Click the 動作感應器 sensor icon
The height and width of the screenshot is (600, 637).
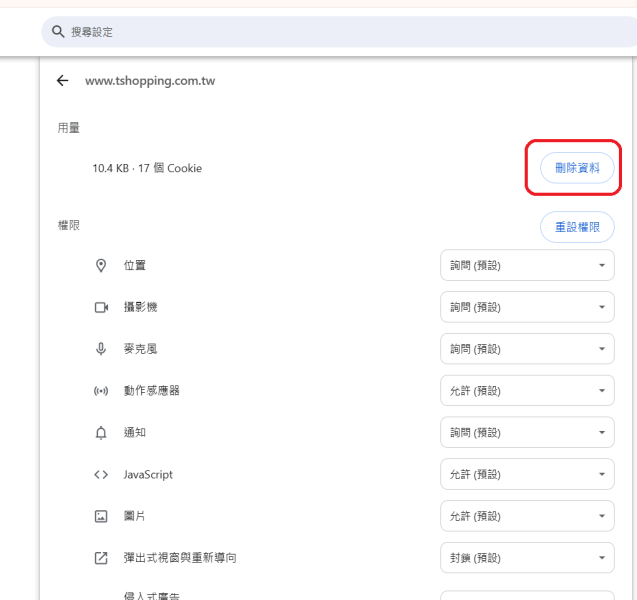101,391
